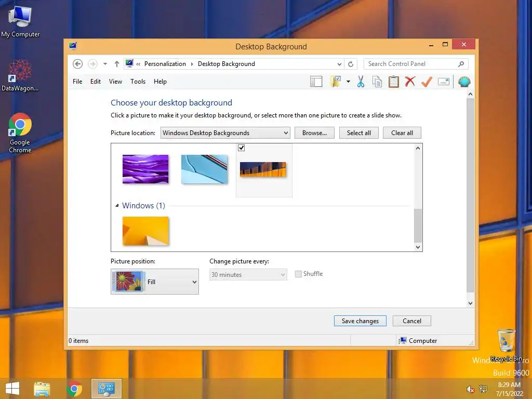Click the Computer status bar entry
Screen dimensions: 532x399
coord(418,340)
